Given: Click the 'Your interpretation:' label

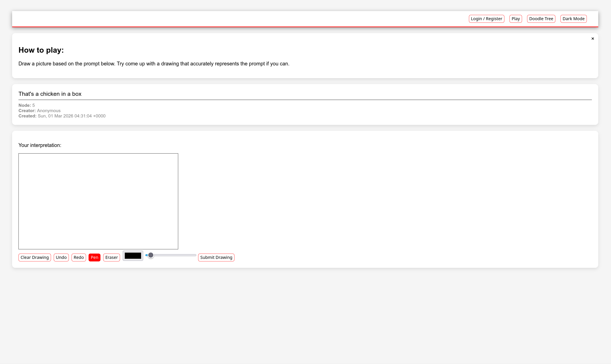Looking at the screenshot, I should click(x=40, y=145).
